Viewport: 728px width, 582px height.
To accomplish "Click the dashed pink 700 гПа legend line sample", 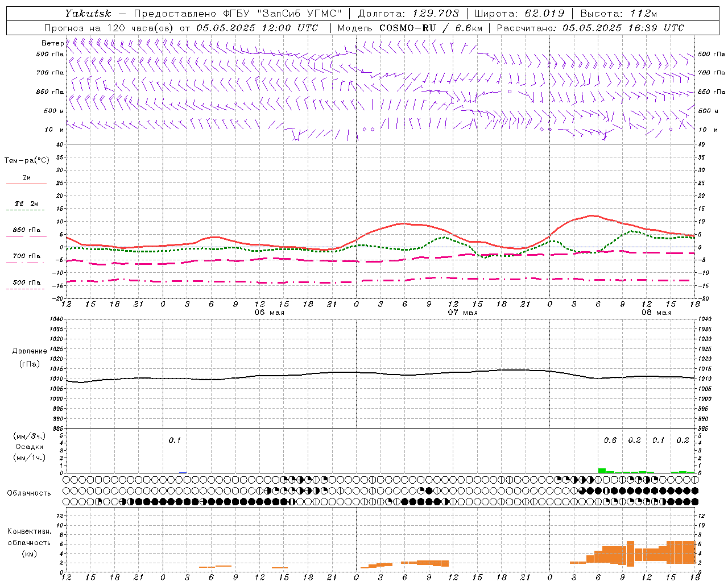I will [x=25, y=263].
